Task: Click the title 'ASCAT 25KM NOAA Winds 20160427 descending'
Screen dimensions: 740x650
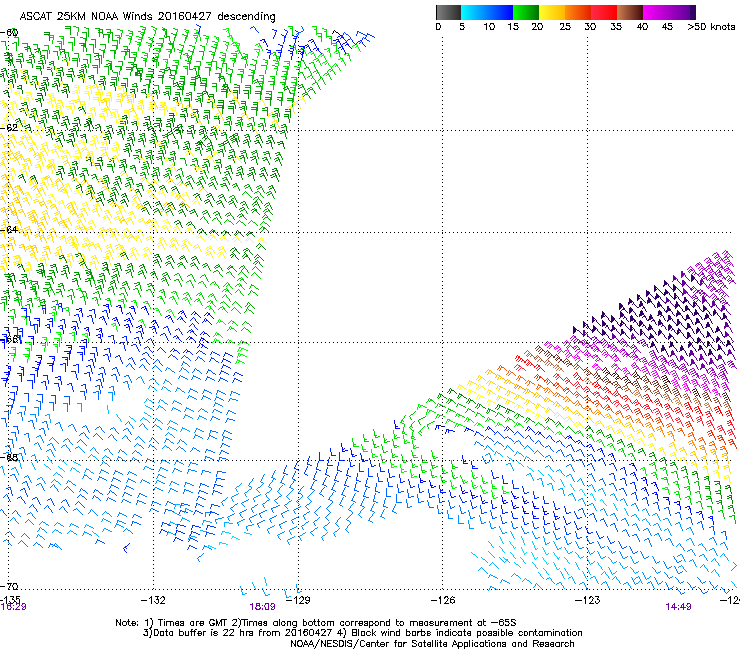Action: [x=147, y=16]
